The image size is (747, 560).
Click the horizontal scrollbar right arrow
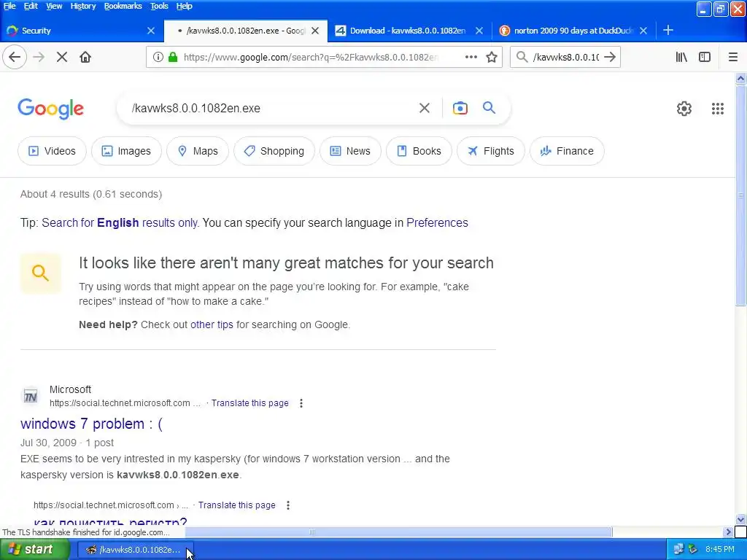(x=727, y=532)
